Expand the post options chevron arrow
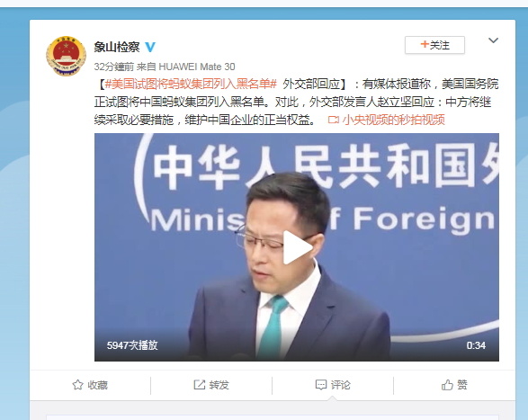This screenshot has width=528, height=420. 493,40
